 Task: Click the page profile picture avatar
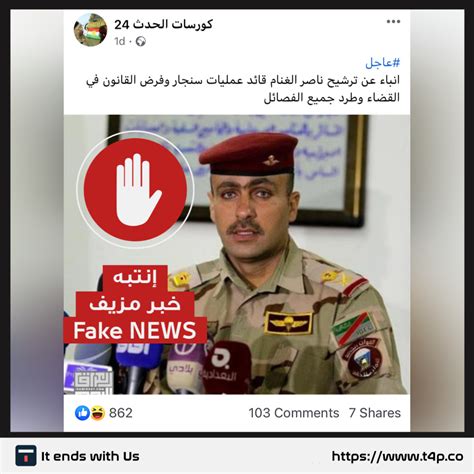tap(90, 30)
